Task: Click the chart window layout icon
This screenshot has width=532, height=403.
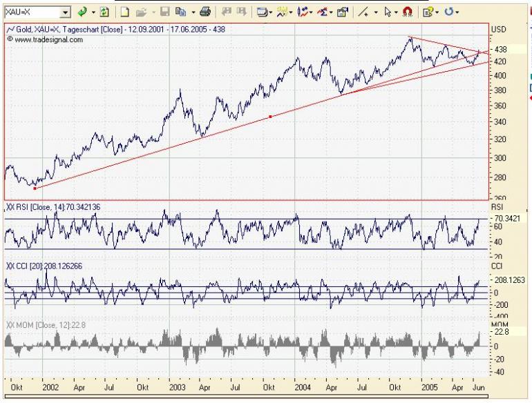Action: click(262, 12)
